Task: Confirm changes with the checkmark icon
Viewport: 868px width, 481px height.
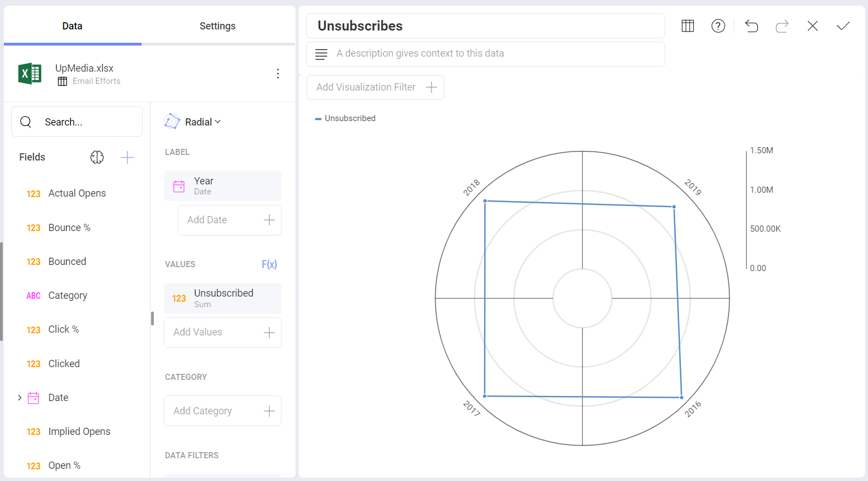Action: click(843, 26)
